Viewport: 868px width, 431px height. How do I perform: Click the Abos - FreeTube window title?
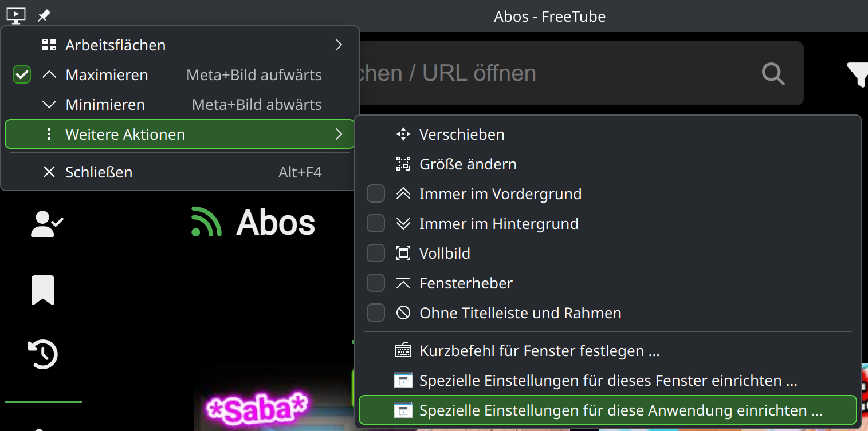click(x=550, y=17)
